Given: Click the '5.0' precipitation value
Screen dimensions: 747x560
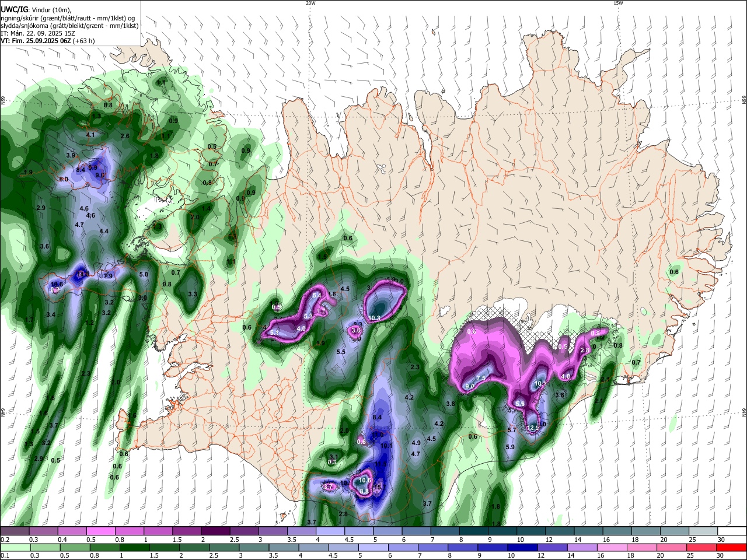Looking at the screenshot, I should click(x=144, y=274).
